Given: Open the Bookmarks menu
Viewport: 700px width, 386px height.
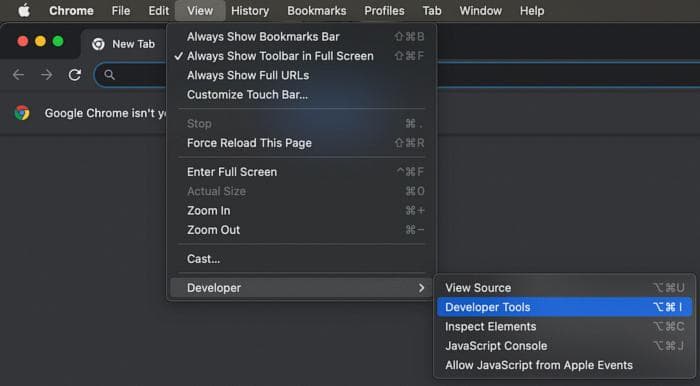Looking at the screenshot, I should [x=317, y=11].
